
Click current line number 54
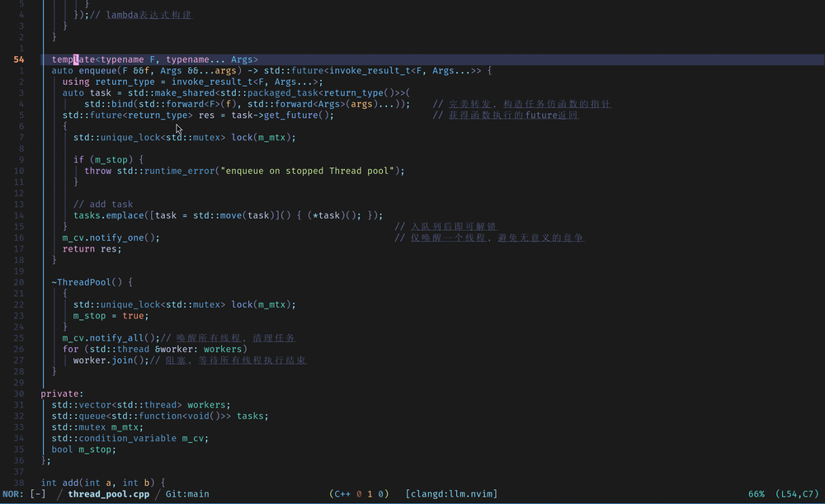point(18,59)
